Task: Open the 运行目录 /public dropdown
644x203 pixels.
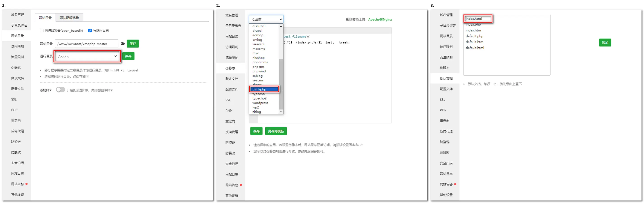Action: 87,56
